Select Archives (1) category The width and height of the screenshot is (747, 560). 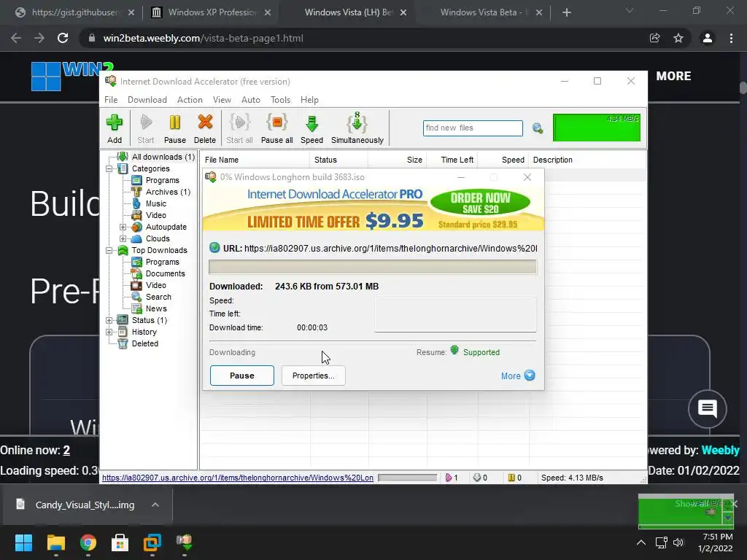168,192
